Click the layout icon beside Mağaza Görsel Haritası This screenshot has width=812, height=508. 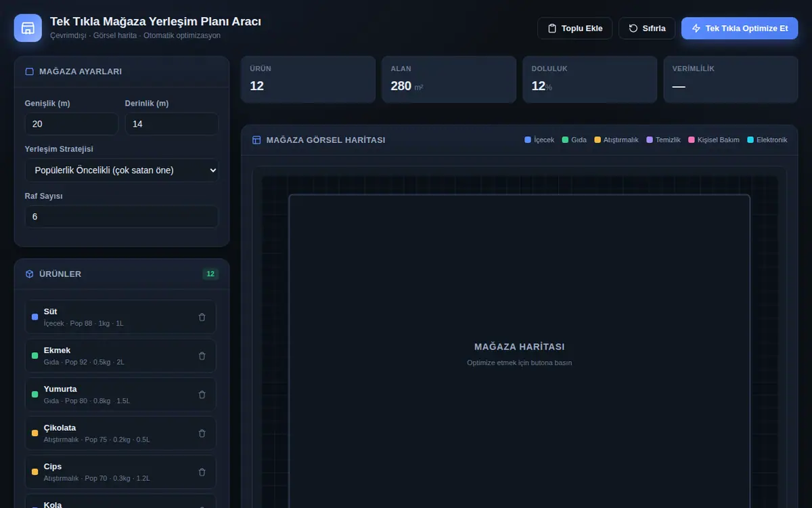click(x=256, y=140)
